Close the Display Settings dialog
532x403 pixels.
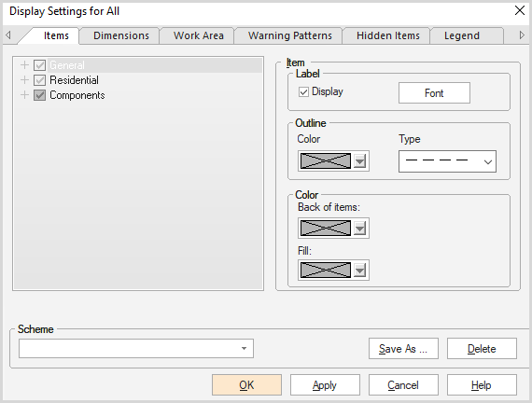pos(520,10)
